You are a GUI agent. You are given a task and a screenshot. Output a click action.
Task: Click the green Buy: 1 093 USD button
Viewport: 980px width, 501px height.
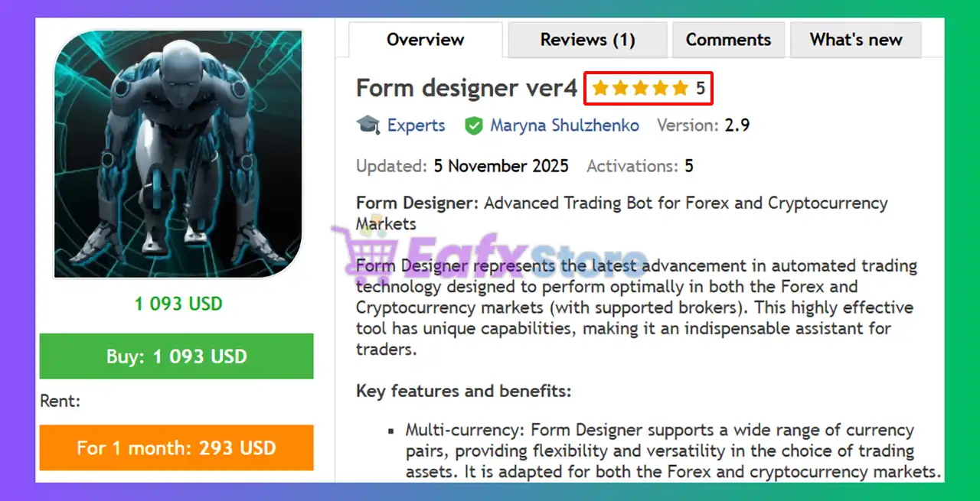click(x=176, y=356)
